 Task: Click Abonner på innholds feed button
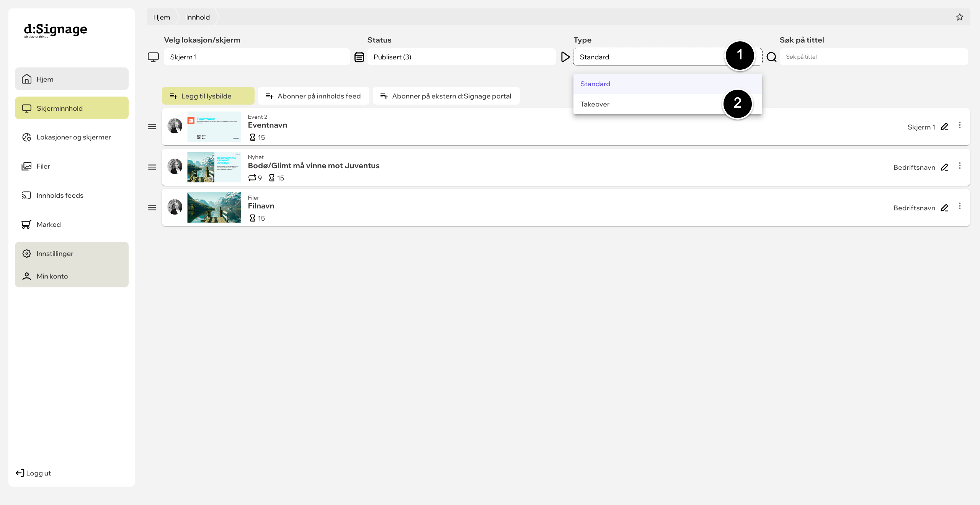point(314,96)
